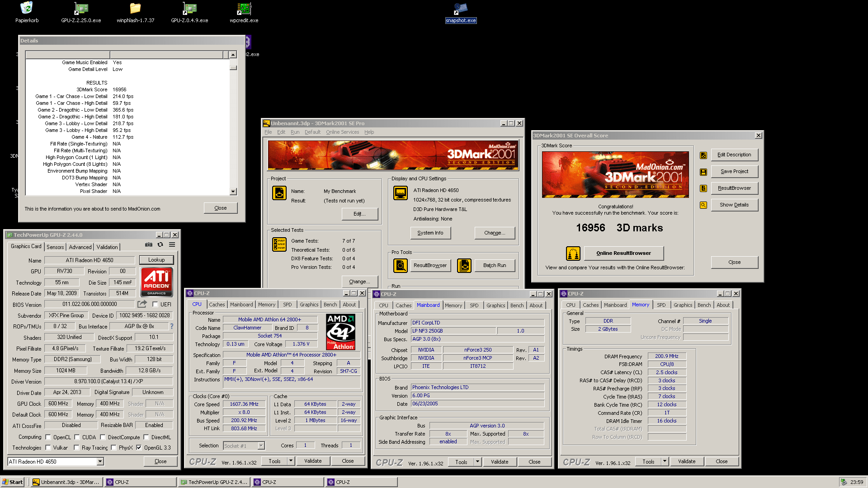Open the Papierkorb recycle bin icon
868x488 pixels.
pos(27,8)
